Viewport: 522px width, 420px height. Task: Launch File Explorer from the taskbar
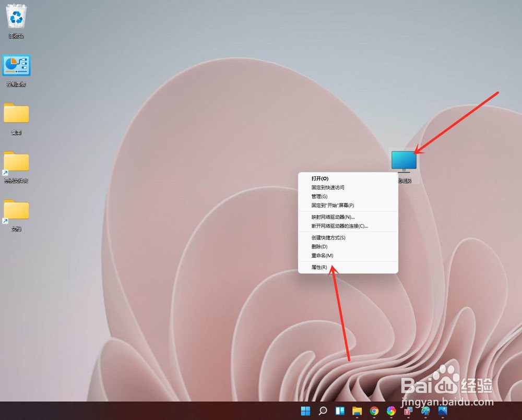coord(357,412)
